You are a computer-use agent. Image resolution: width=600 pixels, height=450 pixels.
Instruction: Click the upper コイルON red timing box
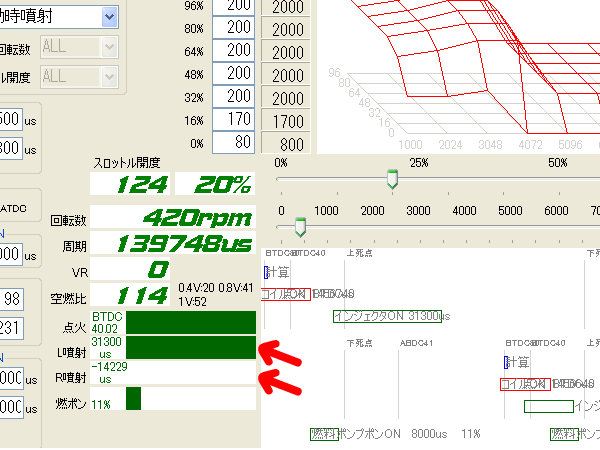click(x=285, y=294)
